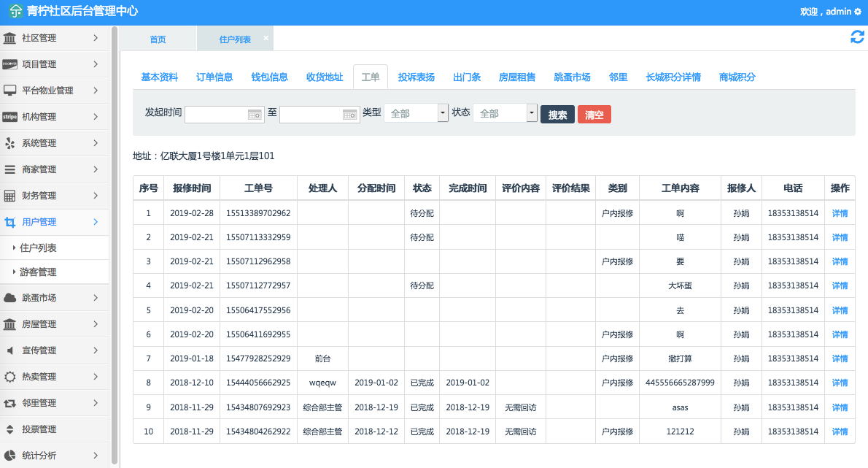Click the sidebar vertical scrollbar

tap(115, 244)
